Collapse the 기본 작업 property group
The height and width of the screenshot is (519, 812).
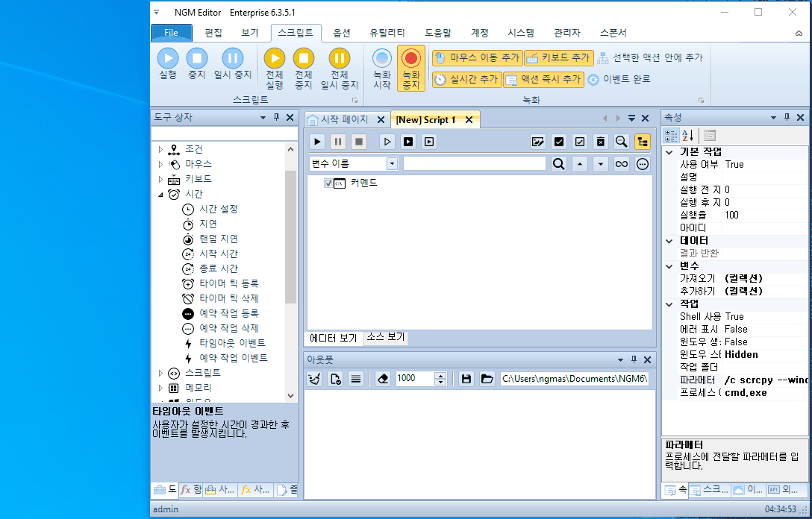[669, 152]
